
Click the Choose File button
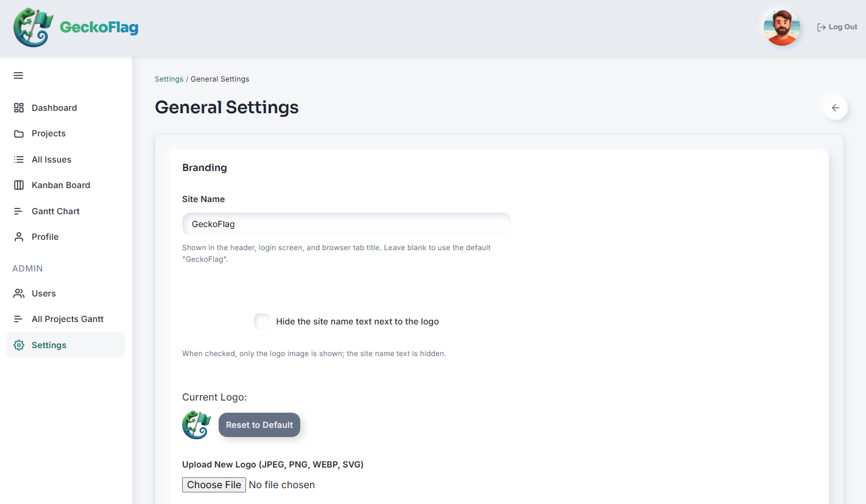point(214,485)
